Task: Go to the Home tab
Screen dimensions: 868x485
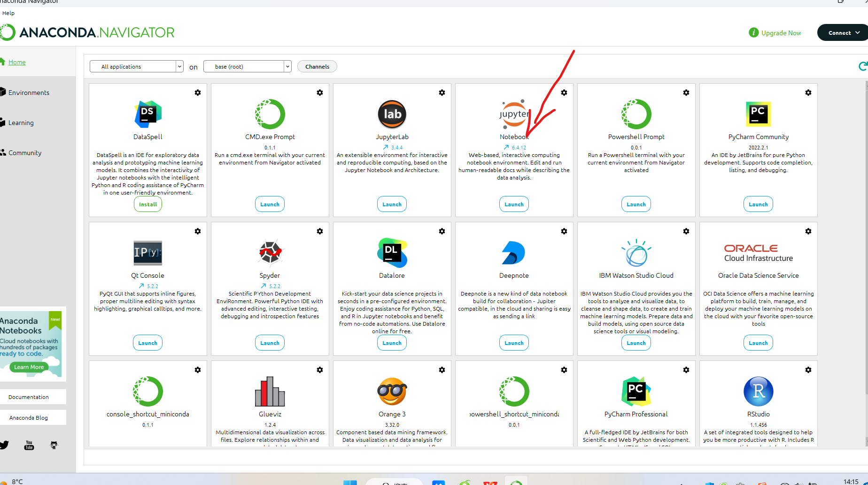Action: pyautogui.click(x=17, y=62)
